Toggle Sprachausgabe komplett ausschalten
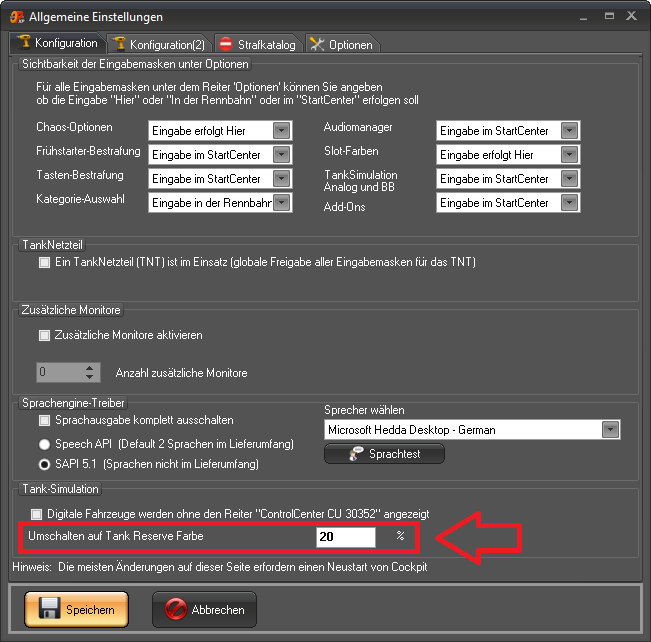 click(x=44, y=420)
